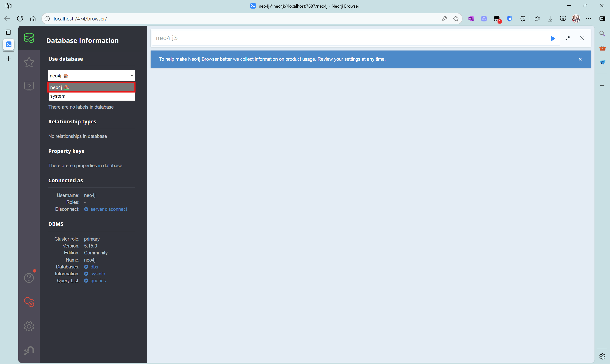Open a new vertical tab plus

[x=8, y=59]
